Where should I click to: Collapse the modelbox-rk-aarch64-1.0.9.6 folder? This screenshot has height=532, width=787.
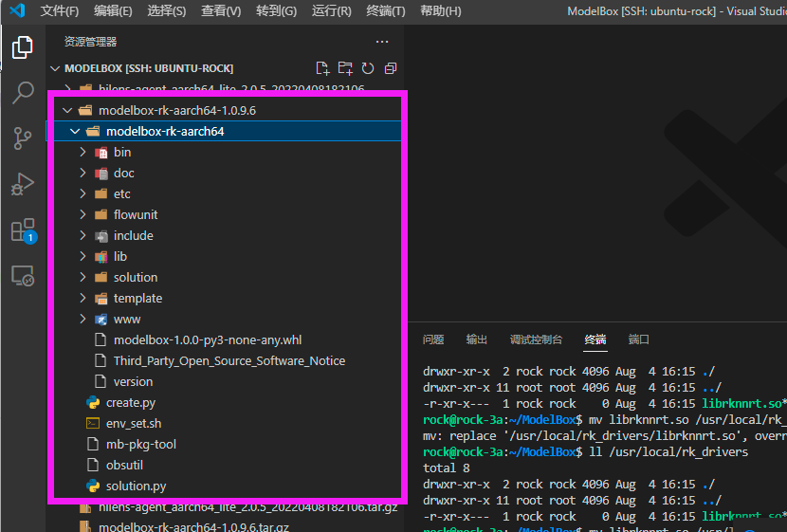coord(67,110)
